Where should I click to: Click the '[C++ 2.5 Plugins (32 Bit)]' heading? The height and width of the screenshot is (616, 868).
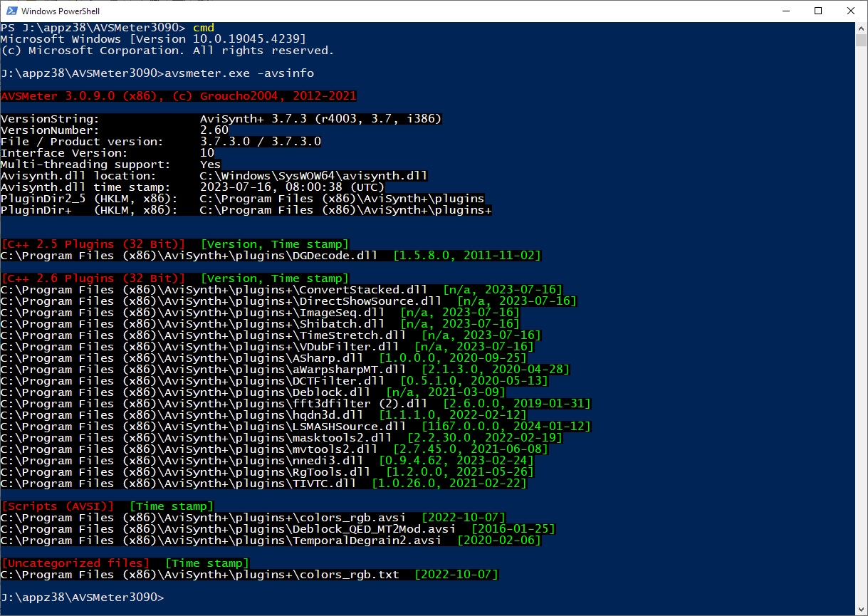pyautogui.click(x=93, y=244)
